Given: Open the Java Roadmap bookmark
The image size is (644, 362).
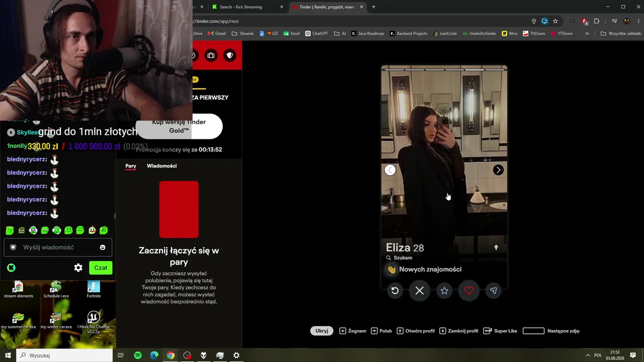Looking at the screenshot, I should [x=368, y=34].
